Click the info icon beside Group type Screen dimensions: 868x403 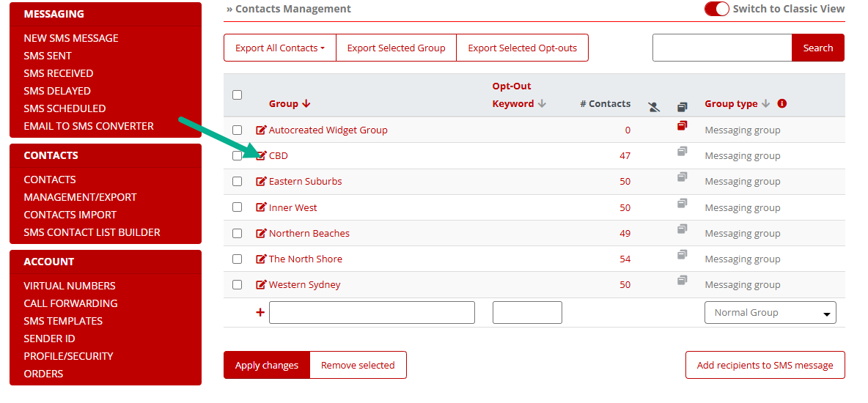[x=782, y=103]
